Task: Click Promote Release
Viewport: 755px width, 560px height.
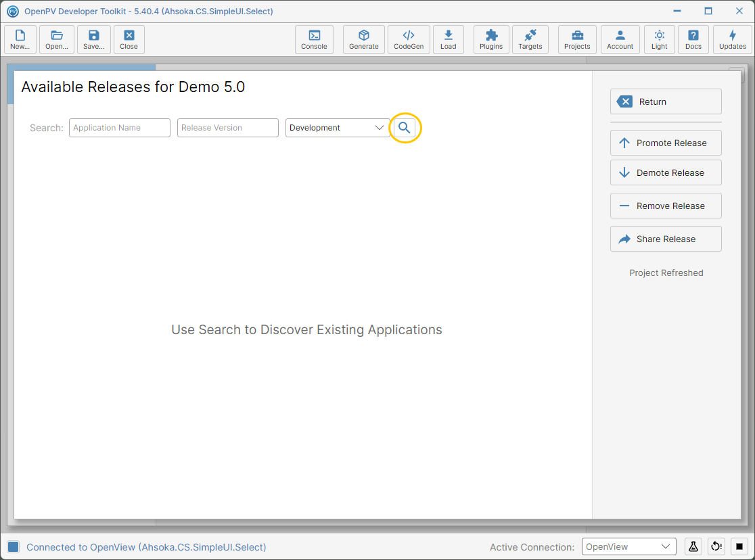Action: (666, 143)
